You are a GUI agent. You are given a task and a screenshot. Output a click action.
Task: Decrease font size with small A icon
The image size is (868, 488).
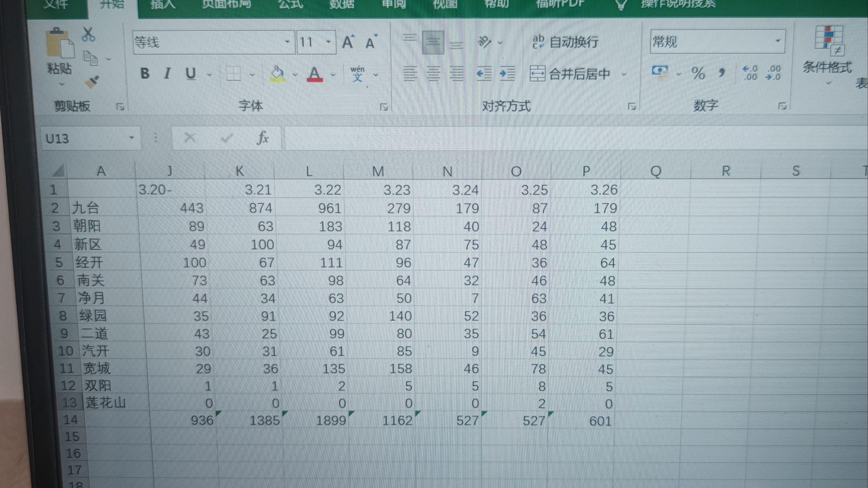[x=371, y=42]
